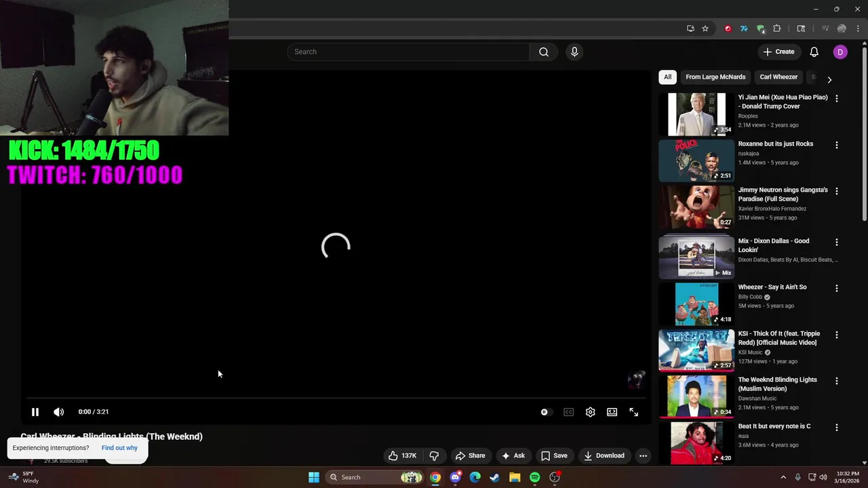Save the video to a playlist
Screen dimensions: 868x488
554,455
